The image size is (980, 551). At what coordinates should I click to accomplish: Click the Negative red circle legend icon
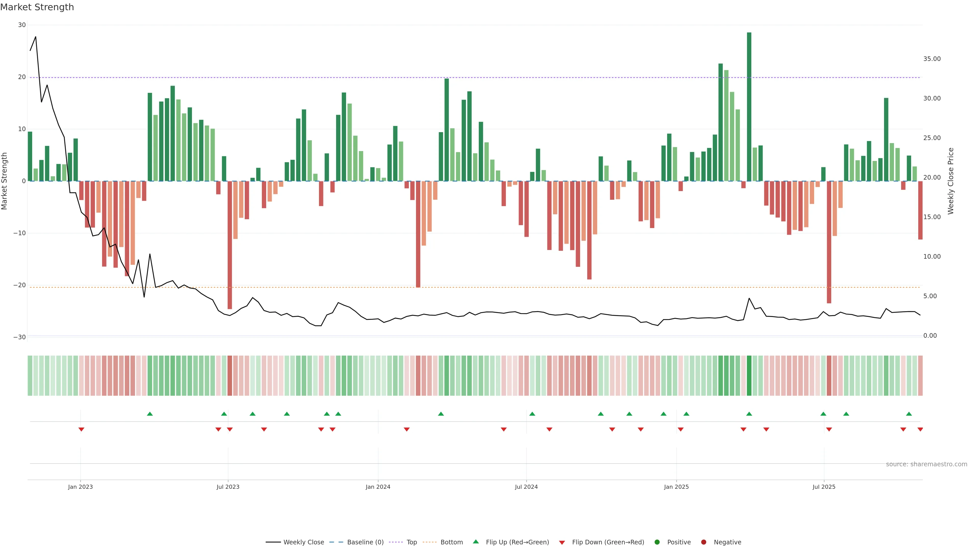(x=703, y=542)
